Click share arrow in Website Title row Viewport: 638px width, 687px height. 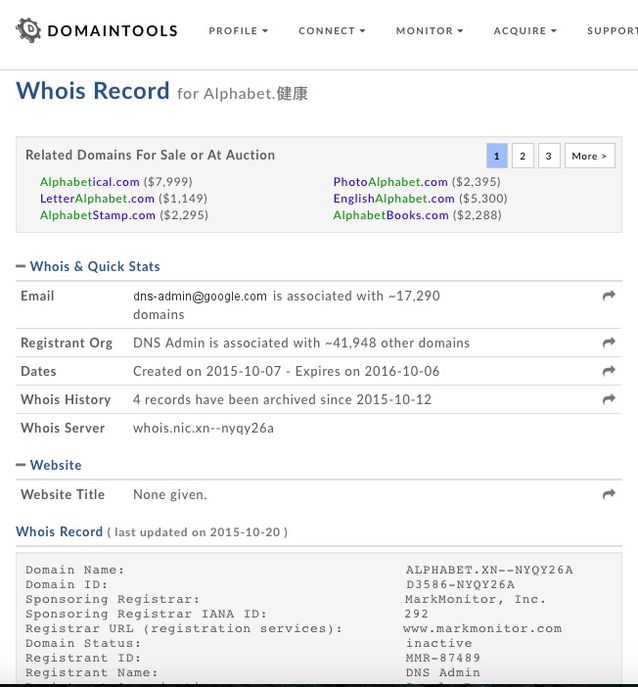(x=608, y=494)
